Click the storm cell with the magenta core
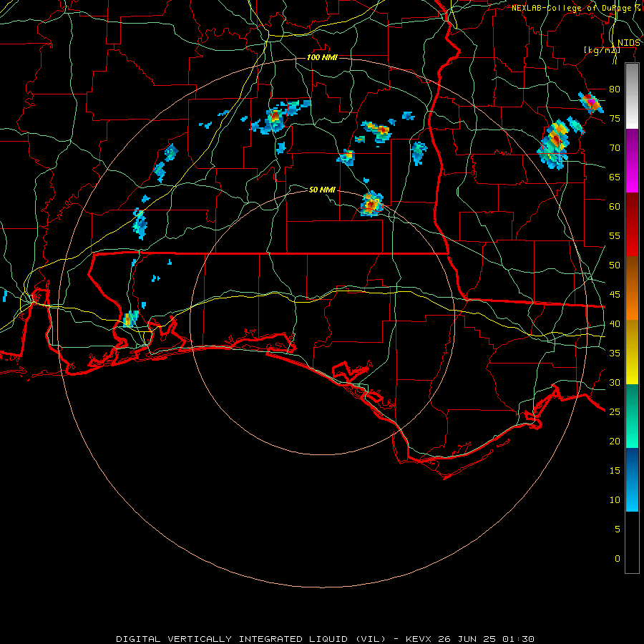Screen dimensions: 644x644 [x=591, y=102]
